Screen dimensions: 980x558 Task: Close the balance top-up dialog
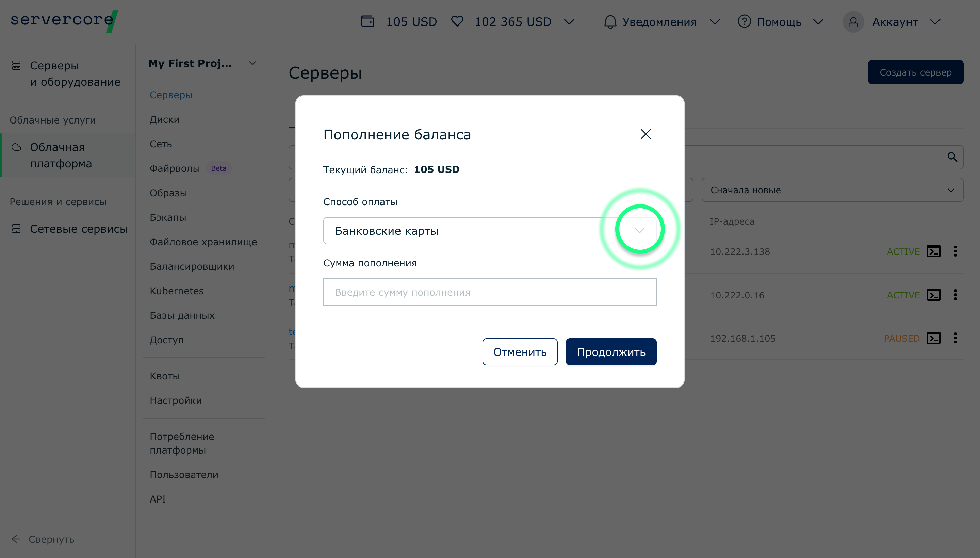coord(646,134)
